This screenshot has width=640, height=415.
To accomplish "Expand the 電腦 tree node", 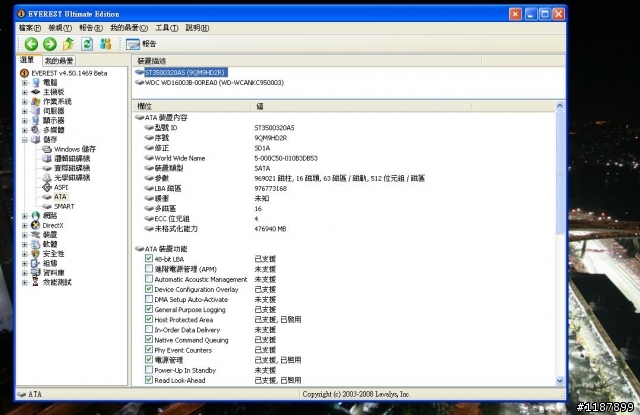I will (24, 83).
